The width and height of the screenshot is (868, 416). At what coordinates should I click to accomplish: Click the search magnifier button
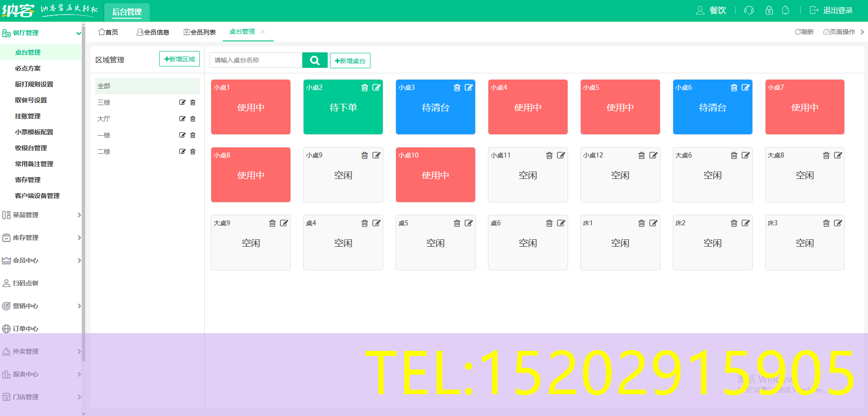(315, 60)
